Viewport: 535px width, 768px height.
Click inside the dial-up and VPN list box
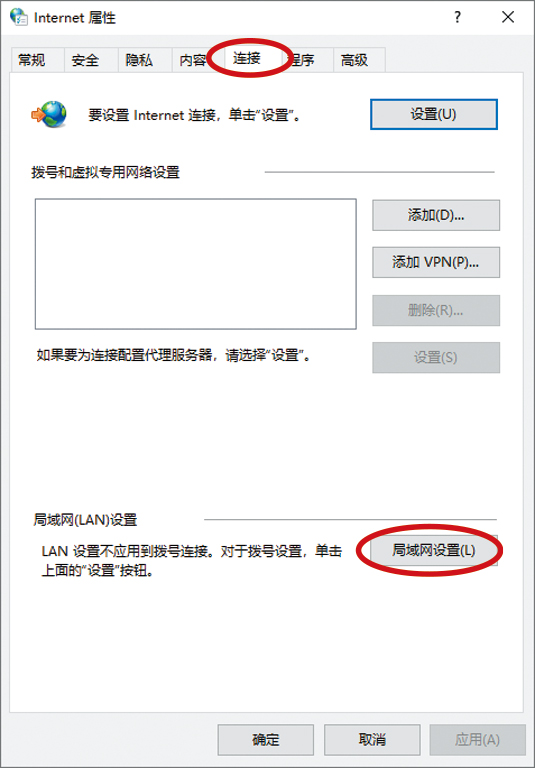click(195, 264)
